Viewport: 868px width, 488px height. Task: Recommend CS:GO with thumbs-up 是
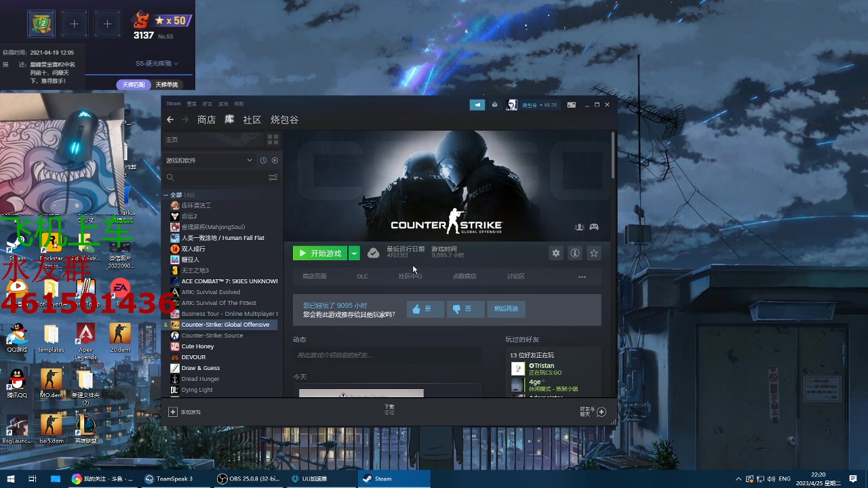tap(425, 309)
